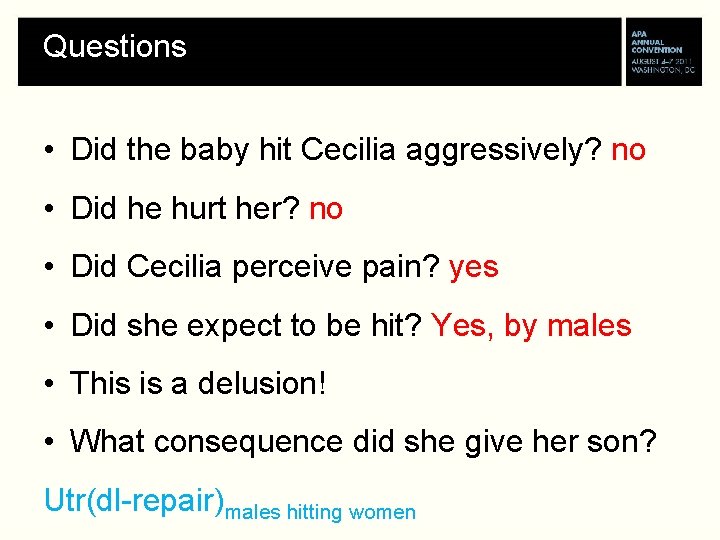720x540 pixels.
Task: Click the red "no" after "aggressively?"
Action: 628,151
